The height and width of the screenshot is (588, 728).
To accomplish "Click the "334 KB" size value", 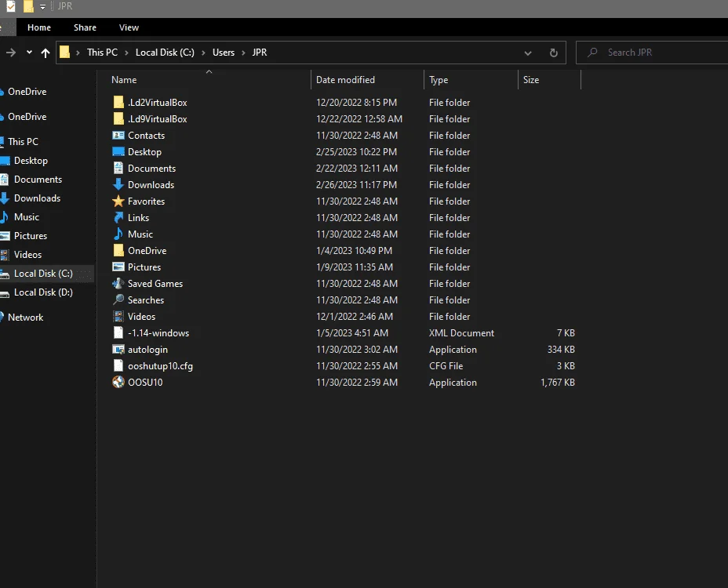I will click(561, 350).
